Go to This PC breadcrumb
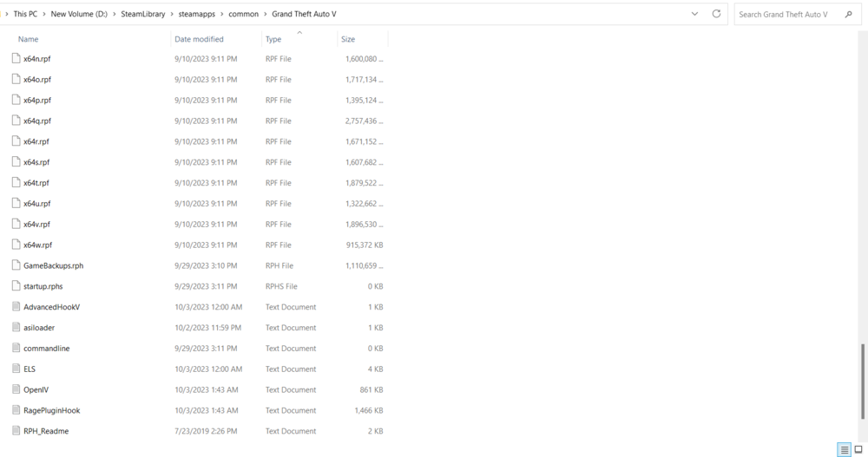 click(25, 14)
